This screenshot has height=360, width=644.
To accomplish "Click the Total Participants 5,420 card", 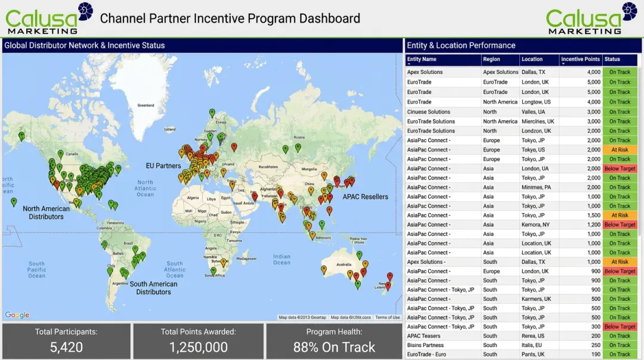I will tap(66, 341).
